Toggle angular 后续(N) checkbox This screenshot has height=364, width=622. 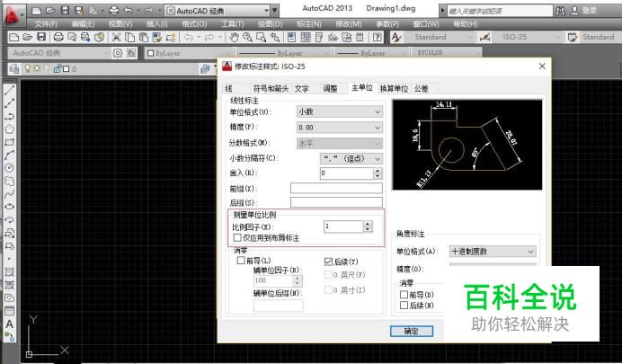(x=404, y=305)
